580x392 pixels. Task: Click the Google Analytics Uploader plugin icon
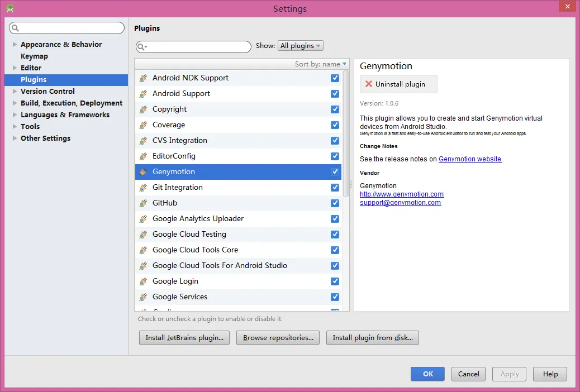point(143,219)
